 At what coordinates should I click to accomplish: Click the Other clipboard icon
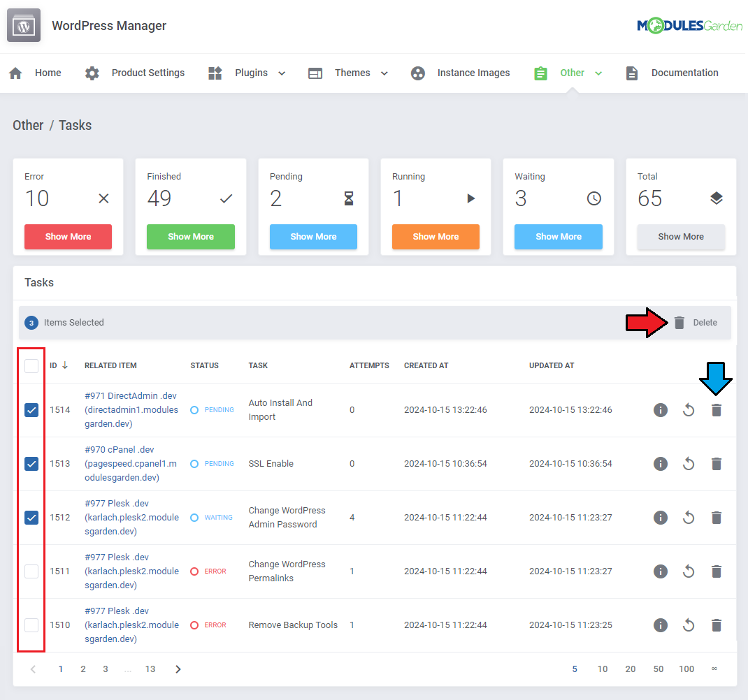(x=540, y=73)
